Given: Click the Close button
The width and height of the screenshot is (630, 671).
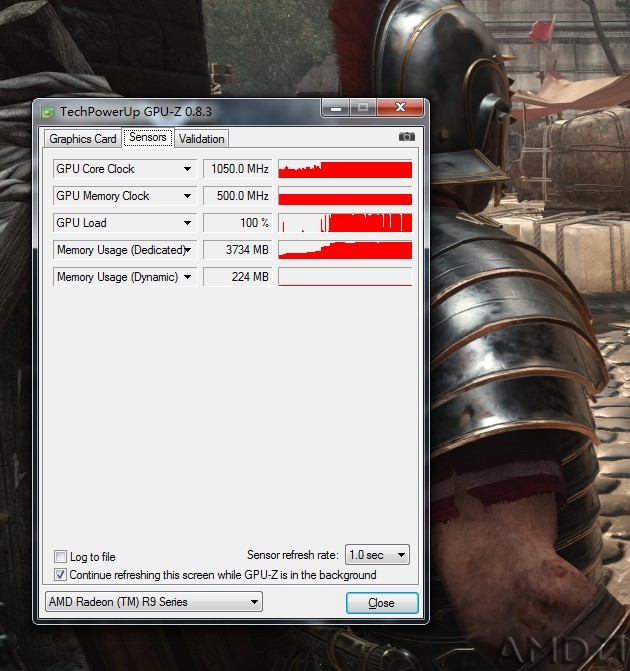Looking at the screenshot, I should pos(382,603).
